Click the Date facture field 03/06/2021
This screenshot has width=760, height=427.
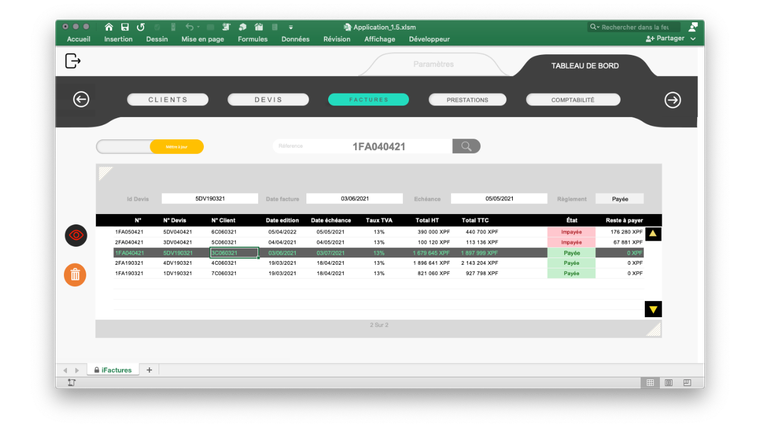(354, 199)
